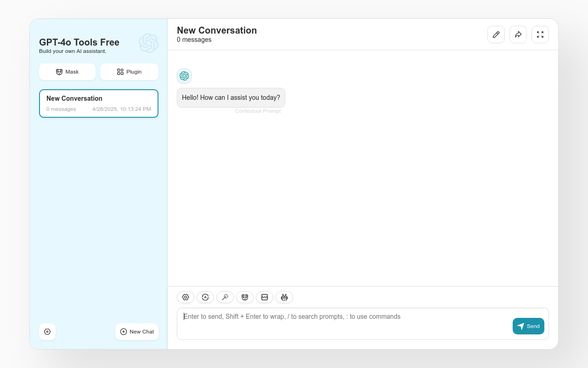588x368 pixels.
Task: Open the Plugin button in sidebar
Action: [x=129, y=72]
